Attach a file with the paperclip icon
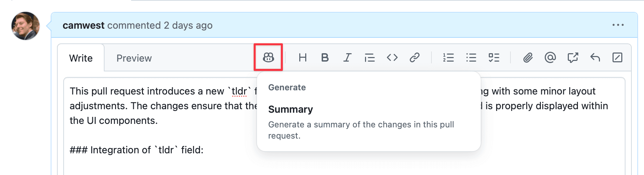Screen dimensions: 644x175 (x=528, y=57)
